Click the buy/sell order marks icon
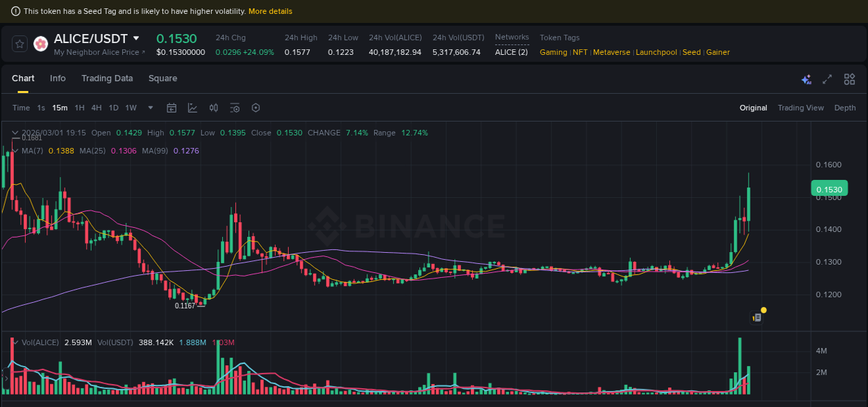Image resolution: width=868 pixels, height=407 pixels. [x=213, y=108]
